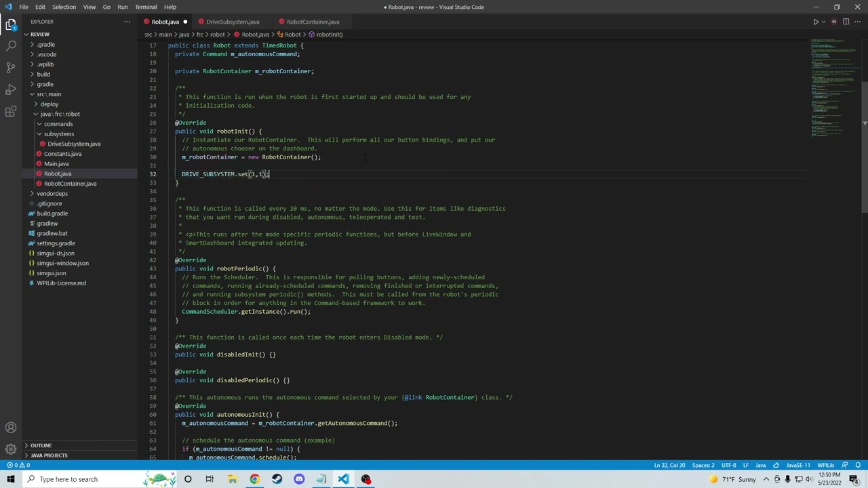Screen dimensions: 868x488
Task: Change end of line sequence LF
Action: pos(746,465)
